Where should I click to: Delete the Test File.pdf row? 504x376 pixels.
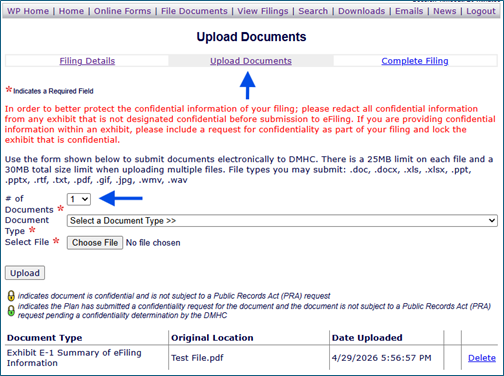click(482, 358)
